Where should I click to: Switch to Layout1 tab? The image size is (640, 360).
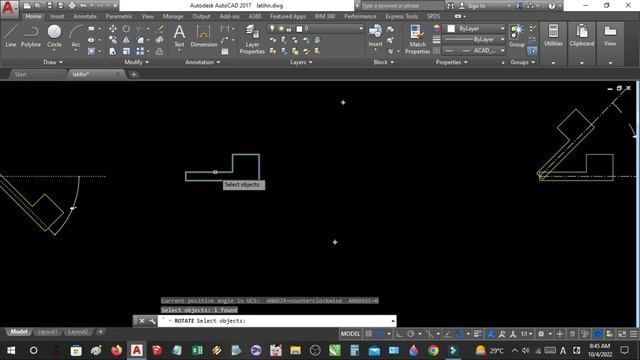pos(47,332)
